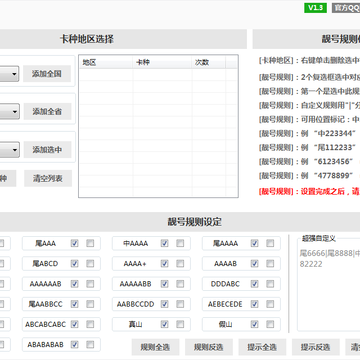The image size is (360, 360).
Task: Click the help line with example "4778899"
Action: [309, 175]
